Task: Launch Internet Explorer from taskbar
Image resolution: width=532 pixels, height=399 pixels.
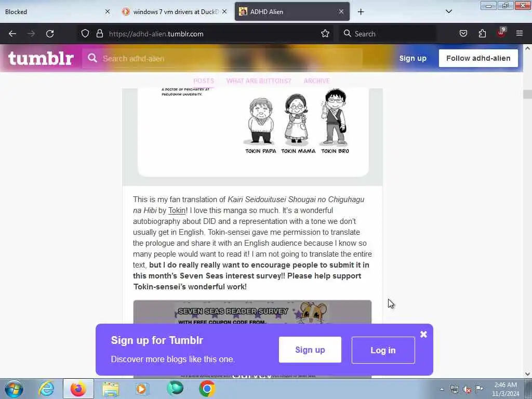Action: coord(46,389)
